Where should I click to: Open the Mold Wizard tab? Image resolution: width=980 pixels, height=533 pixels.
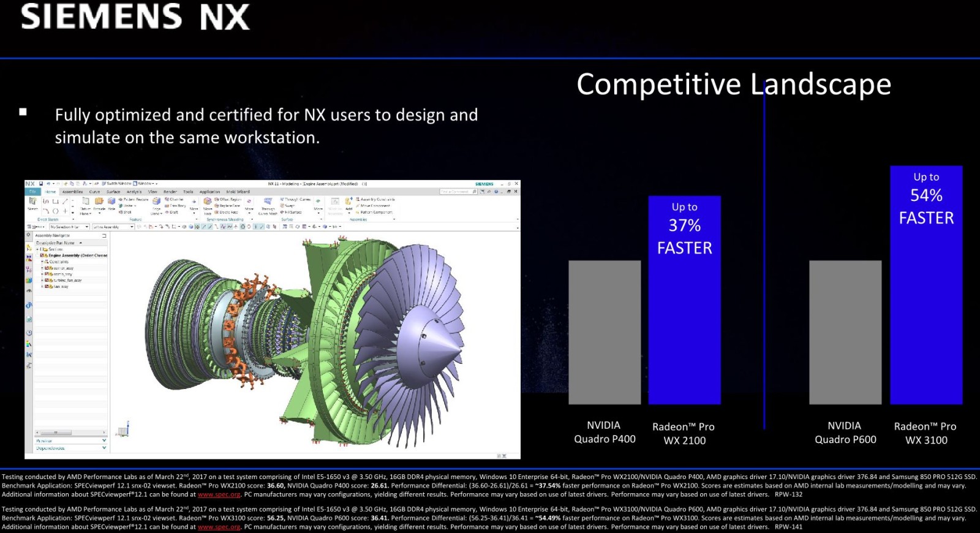point(238,192)
